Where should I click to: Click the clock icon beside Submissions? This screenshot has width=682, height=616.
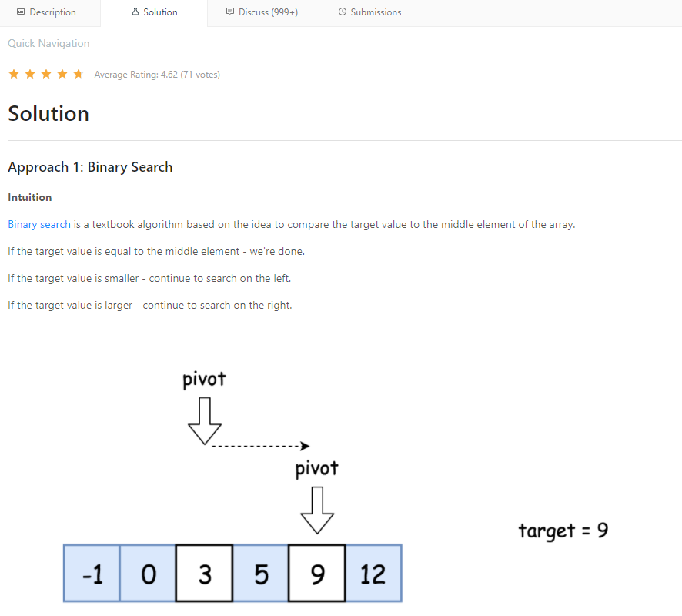(343, 12)
